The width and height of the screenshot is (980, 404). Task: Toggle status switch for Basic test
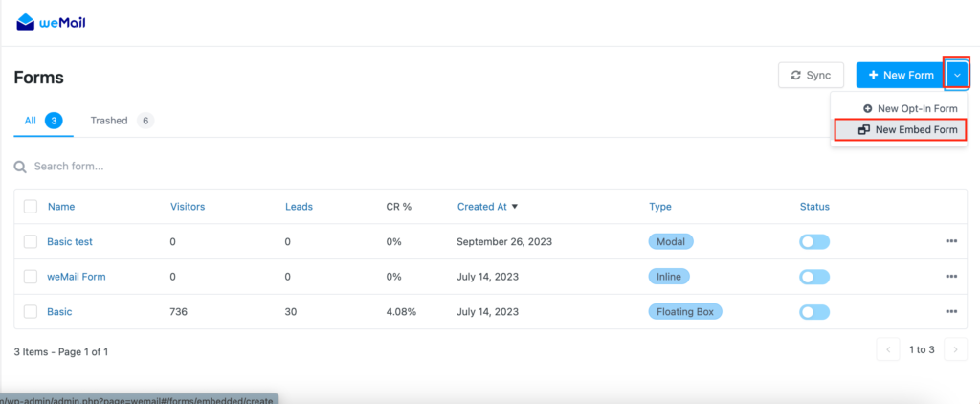[x=814, y=242]
